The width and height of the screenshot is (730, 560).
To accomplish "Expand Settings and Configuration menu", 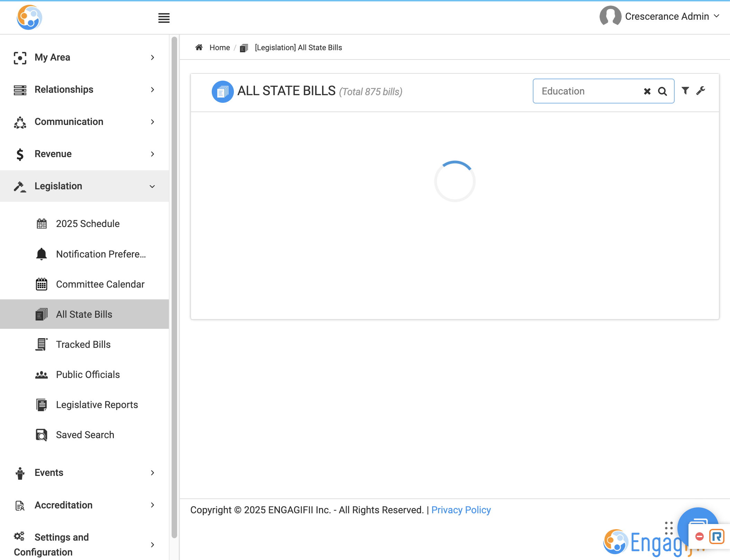I will tap(84, 544).
